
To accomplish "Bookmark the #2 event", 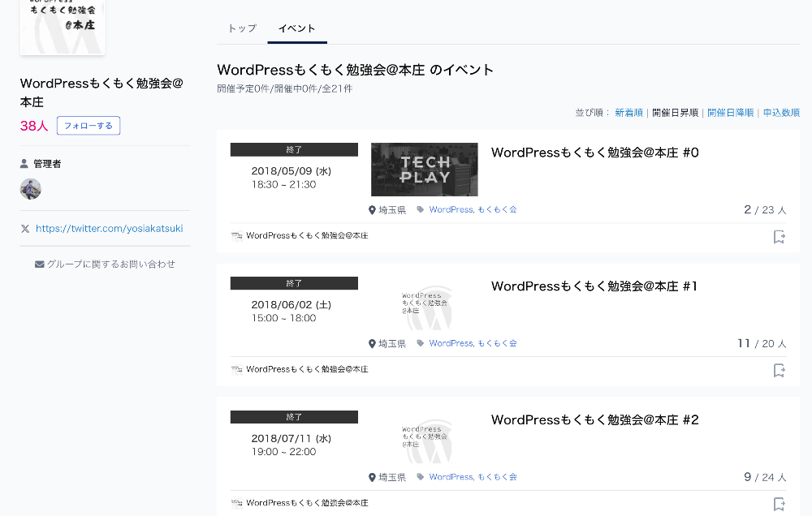I will click(x=780, y=504).
